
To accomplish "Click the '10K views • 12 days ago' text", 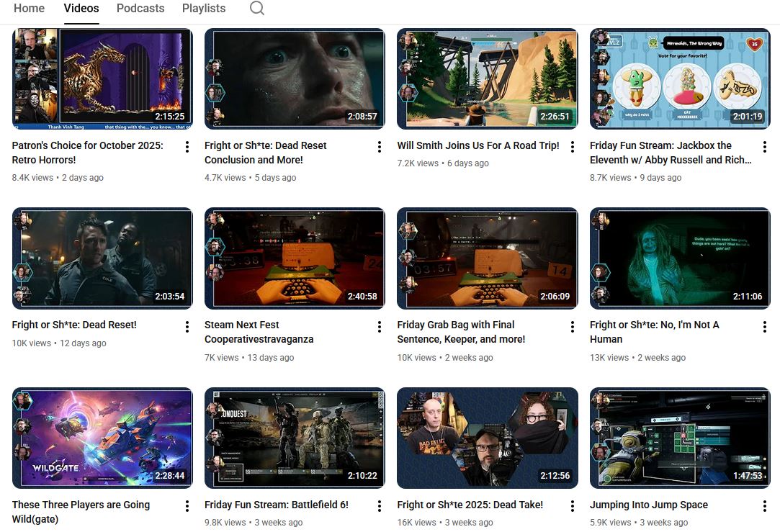I will [59, 343].
